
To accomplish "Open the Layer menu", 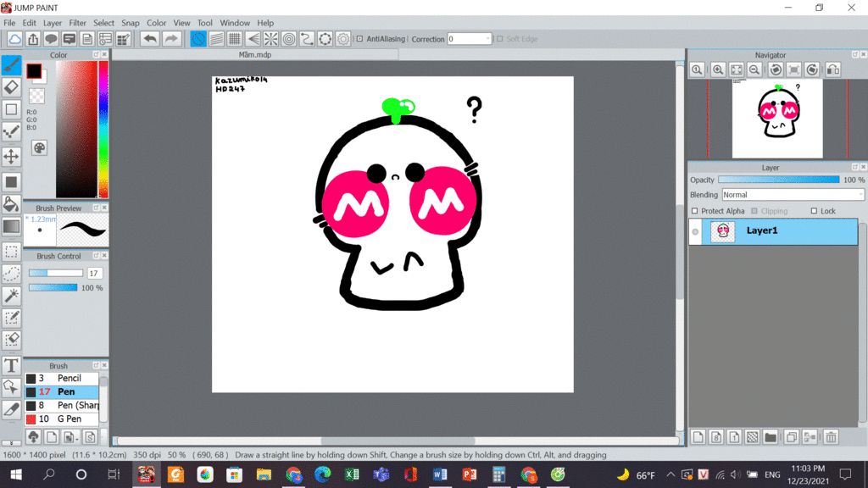I will click(52, 23).
